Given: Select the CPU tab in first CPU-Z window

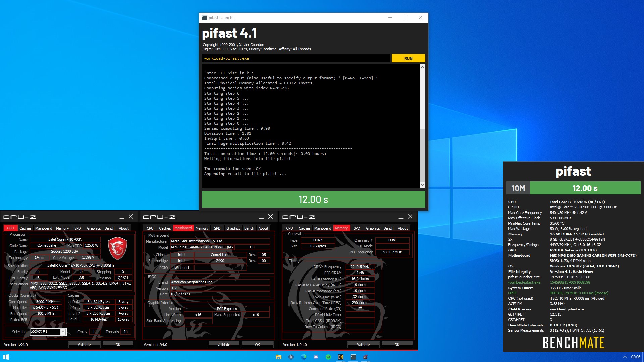Looking at the screenshot, I should 11,228.
